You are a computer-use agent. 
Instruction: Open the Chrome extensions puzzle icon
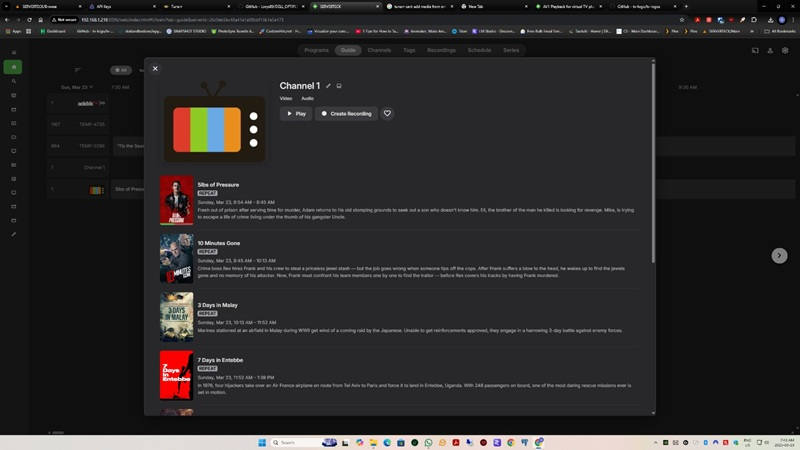[754, 20]
